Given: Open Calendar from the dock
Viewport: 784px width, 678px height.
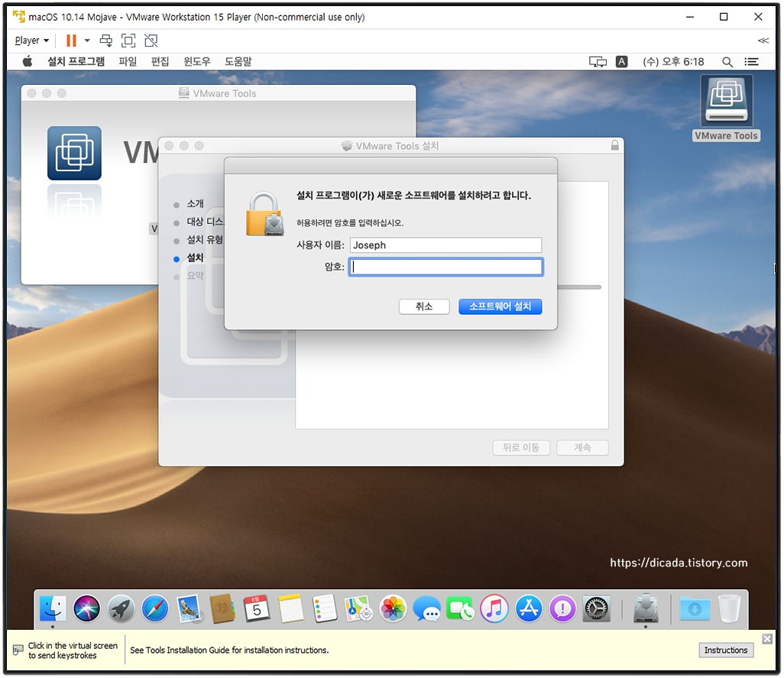Looking at the screenshot, I should [257, 608].
